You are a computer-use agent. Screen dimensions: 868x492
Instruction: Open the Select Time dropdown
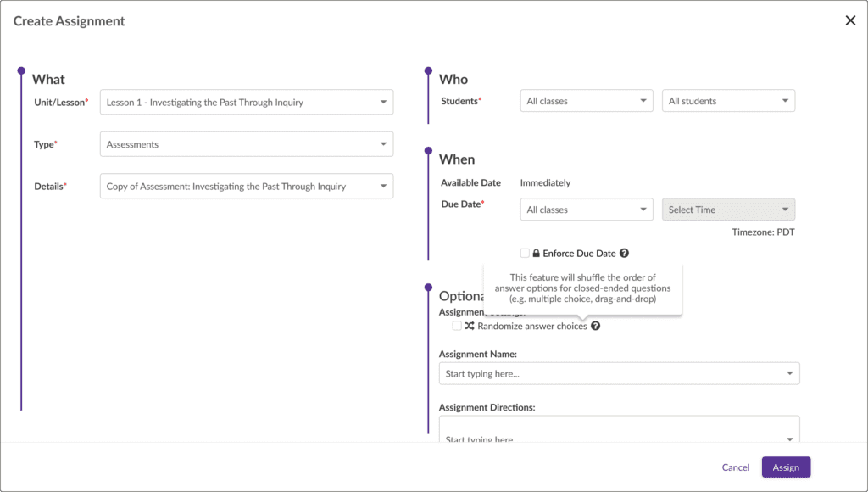click(728, 210)
